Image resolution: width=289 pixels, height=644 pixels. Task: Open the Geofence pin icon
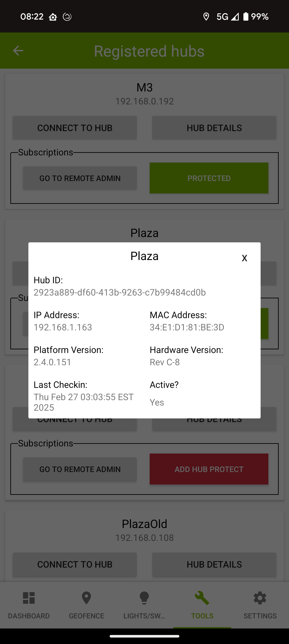coord(86,598)
